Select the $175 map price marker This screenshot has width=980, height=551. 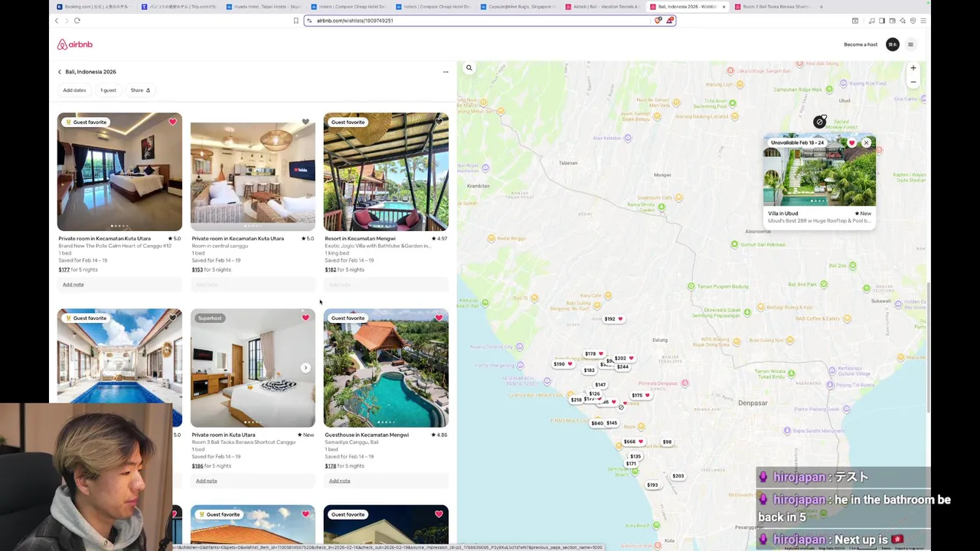[x=641, y=396]
